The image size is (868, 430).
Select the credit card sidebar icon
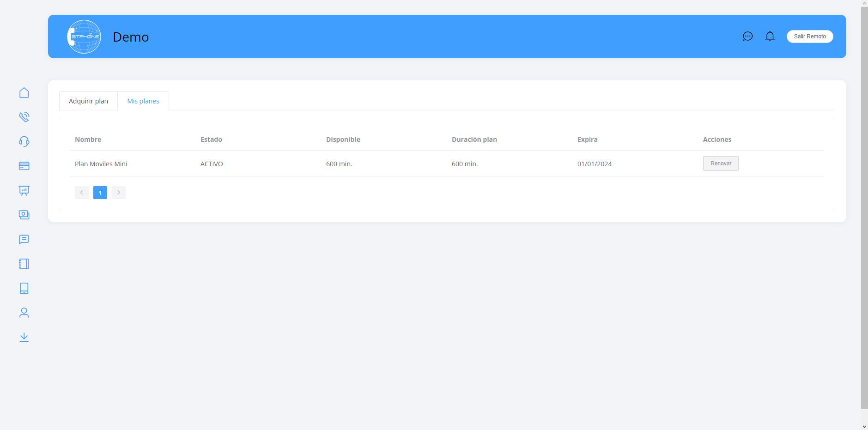point(24,166)
